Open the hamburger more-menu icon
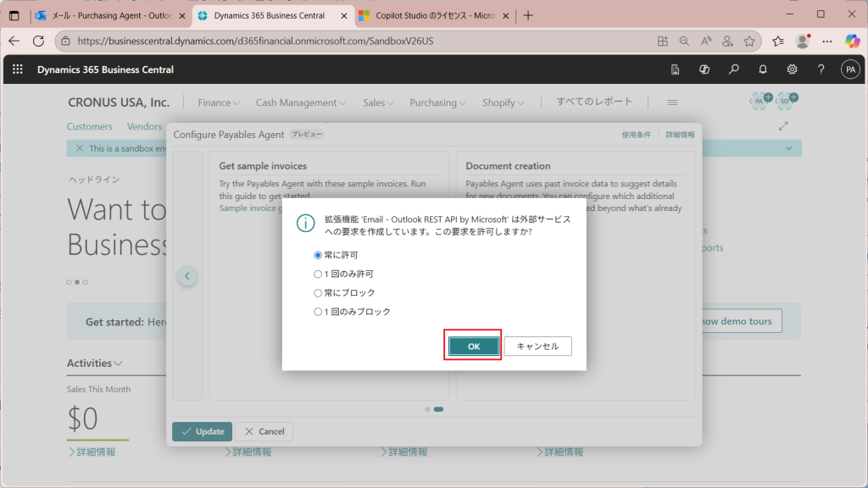868x488 pixels. coord(672,103)
